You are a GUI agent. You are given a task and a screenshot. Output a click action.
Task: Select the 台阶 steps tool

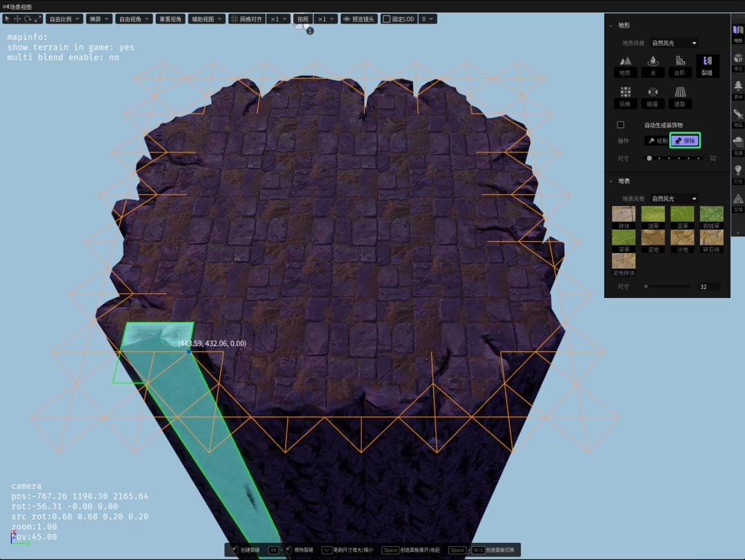click(x=679, y=65)
